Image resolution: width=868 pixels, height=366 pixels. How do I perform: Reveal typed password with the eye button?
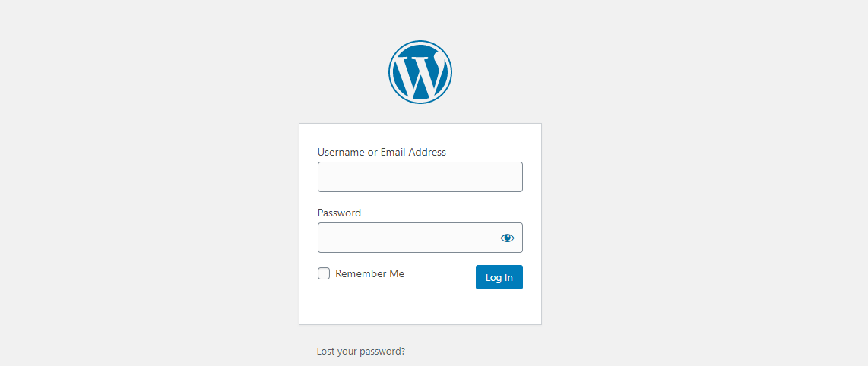507,238
